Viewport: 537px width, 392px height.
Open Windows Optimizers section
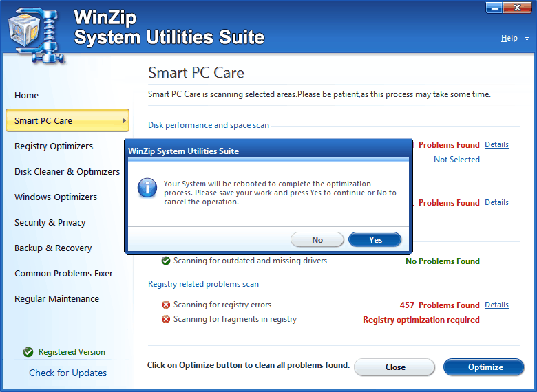click(x=56, y=197)
